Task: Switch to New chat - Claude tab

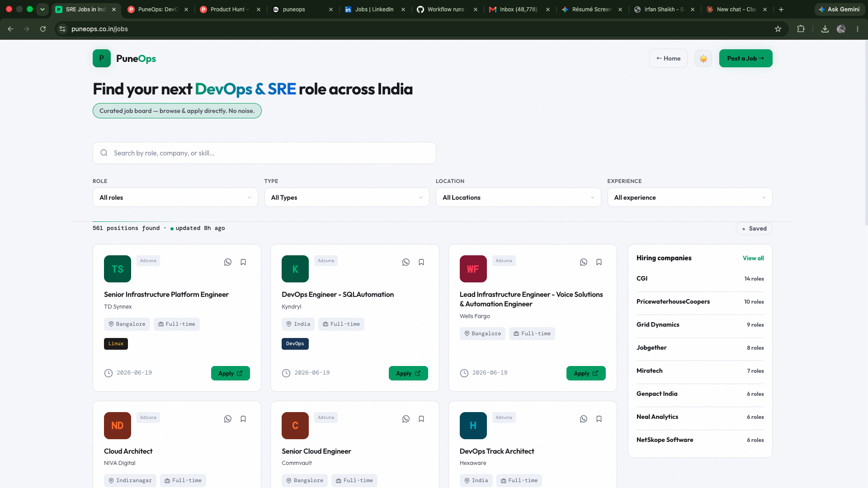Action: coord(736,9)
